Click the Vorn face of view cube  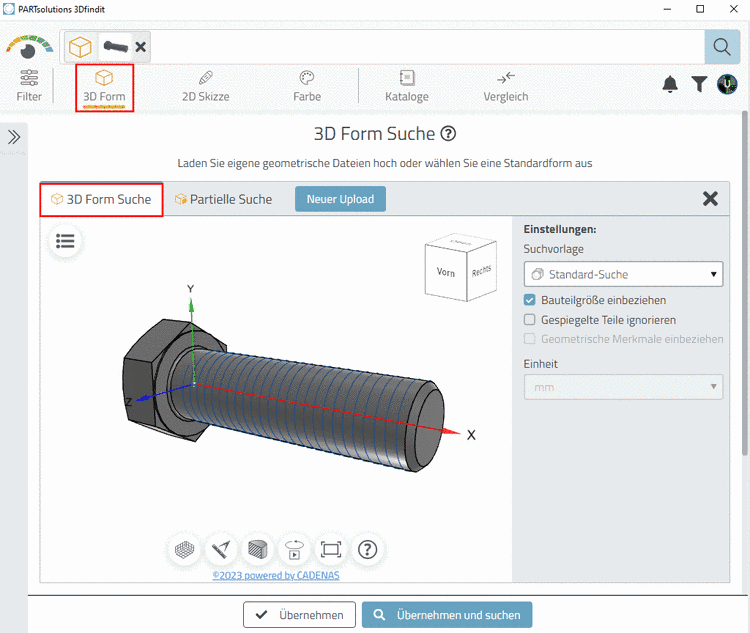445,271
